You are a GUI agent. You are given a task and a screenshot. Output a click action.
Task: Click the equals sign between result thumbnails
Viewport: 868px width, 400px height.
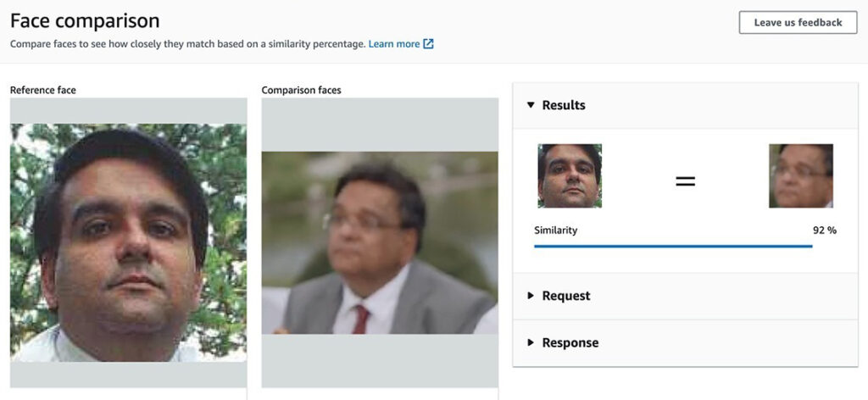pyautogui.click(x=685, y=181)
